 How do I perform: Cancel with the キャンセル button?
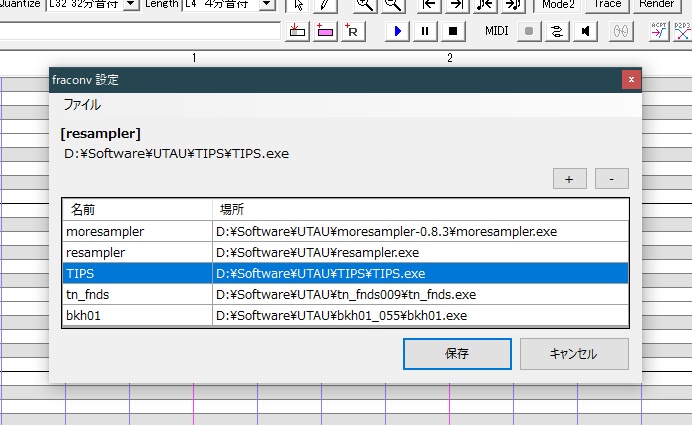(574, 354)
